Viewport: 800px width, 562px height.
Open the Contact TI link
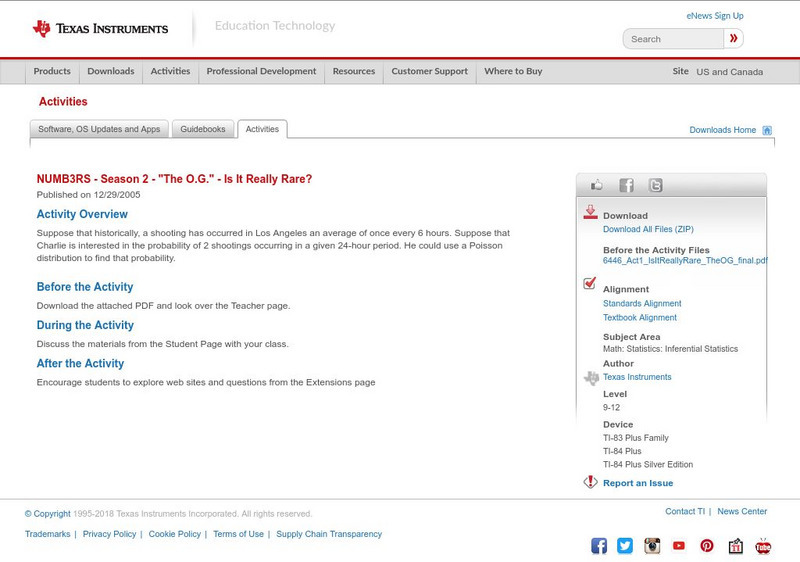pyautogui.click(x=685, y=512)
